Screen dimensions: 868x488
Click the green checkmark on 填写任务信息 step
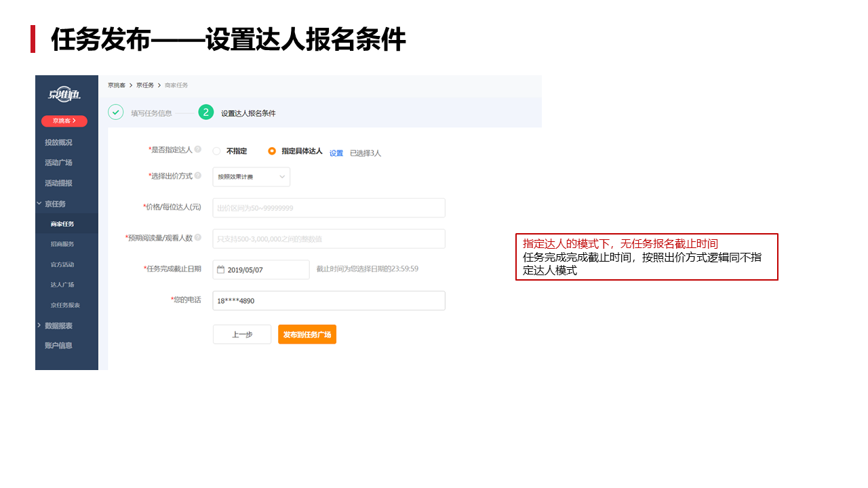tap(115, 112)
